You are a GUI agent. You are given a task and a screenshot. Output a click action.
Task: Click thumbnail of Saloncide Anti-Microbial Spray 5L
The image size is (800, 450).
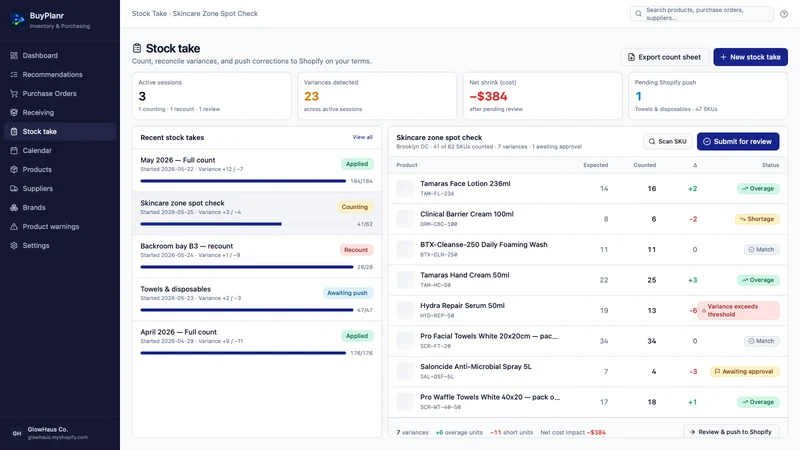[x=406, y=371]
